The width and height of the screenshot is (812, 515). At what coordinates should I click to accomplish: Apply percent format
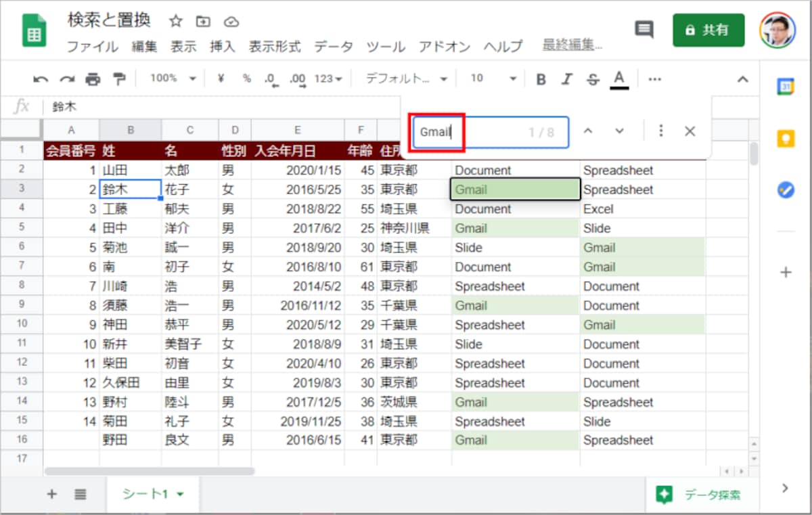246,79
